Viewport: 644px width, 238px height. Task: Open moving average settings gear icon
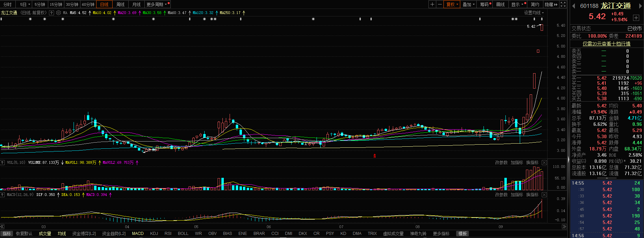pyautogui.click(x=59, y=13)
